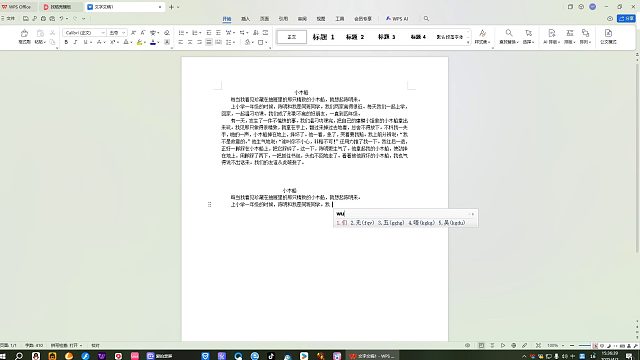
Task: Select IME candidate 2 in suggestion bar
Action: [362, 223]
